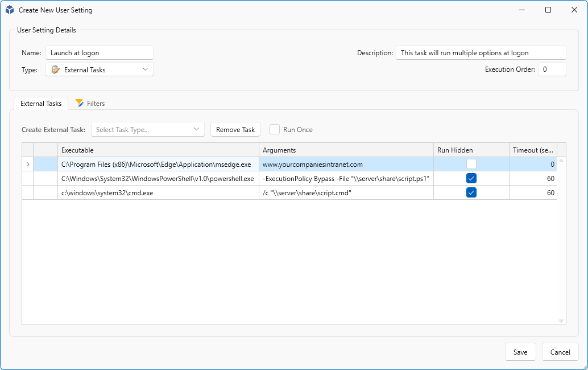Click the Name input field
Screen dimensions: 588x370
(100, 53)
